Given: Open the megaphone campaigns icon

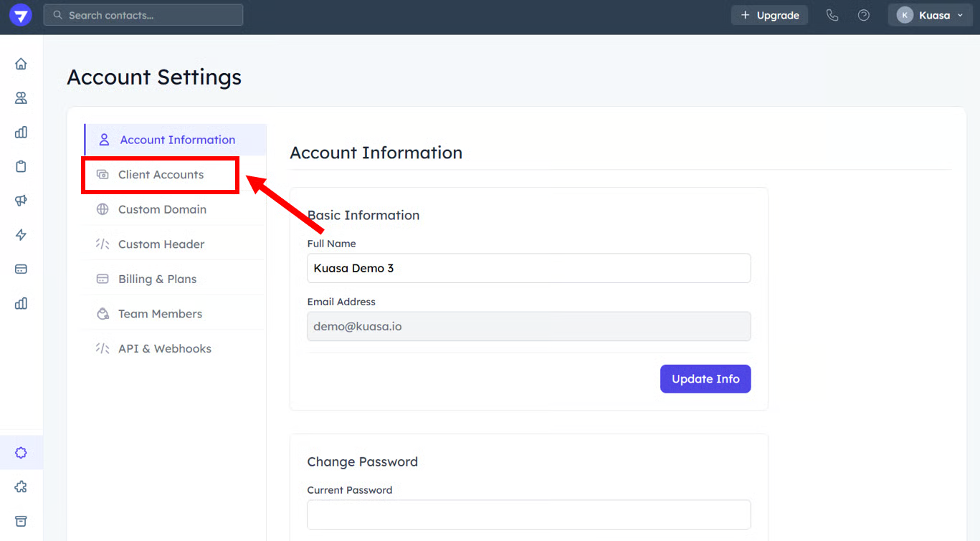Looking at the screenshot, I should (21, 201).
